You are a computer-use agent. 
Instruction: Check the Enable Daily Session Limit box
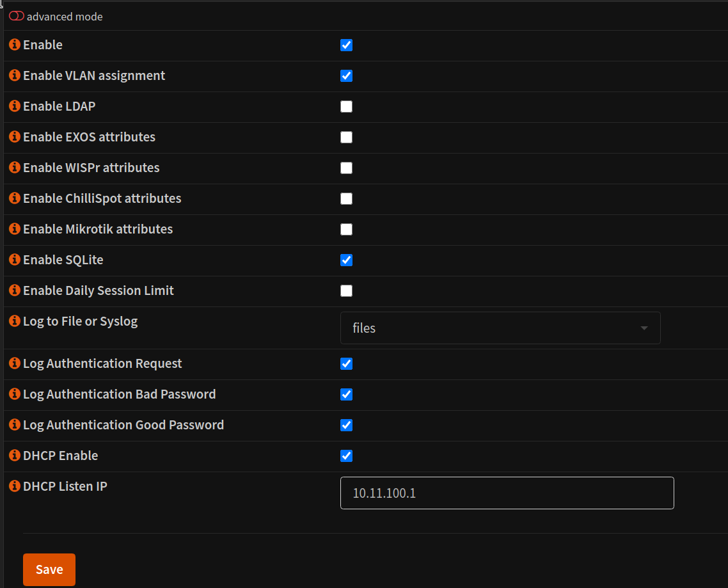tap(346, 290)
